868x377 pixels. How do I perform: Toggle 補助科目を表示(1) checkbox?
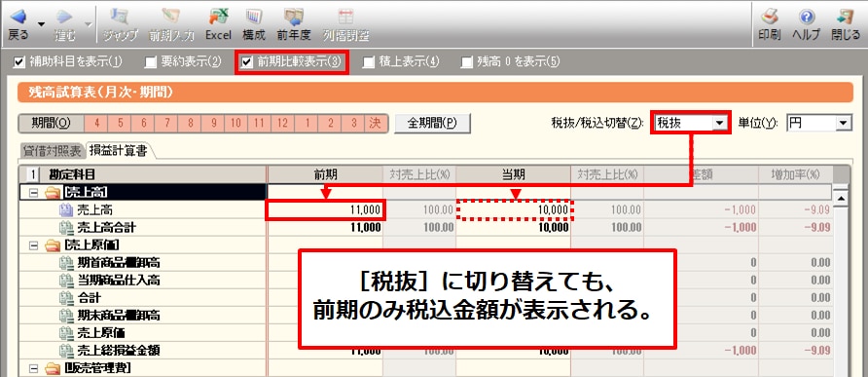tap(19, 61)
